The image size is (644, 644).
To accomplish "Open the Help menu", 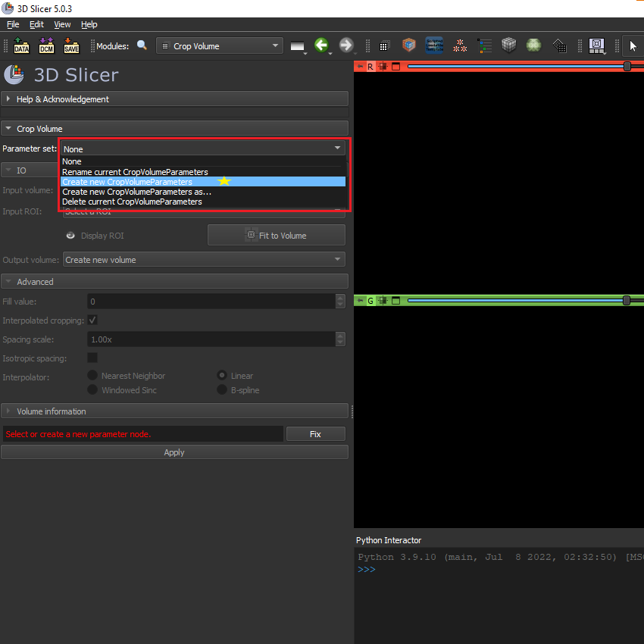I will pyautogui.click(x=89, y=24).
